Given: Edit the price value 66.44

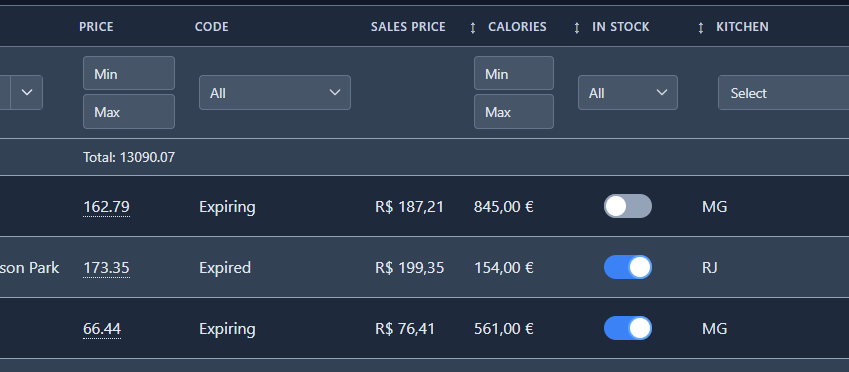Looking at the screenshot, I should click(x=102, y=329).
